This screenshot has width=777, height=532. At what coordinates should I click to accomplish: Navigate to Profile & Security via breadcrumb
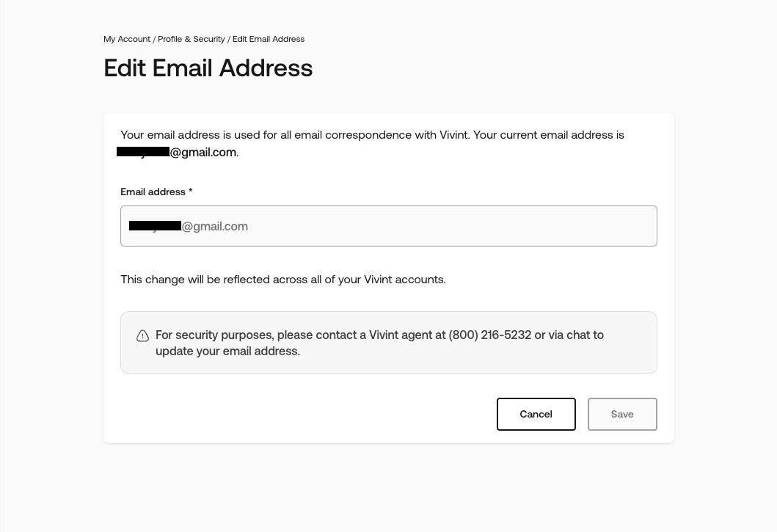click(191, 39)
